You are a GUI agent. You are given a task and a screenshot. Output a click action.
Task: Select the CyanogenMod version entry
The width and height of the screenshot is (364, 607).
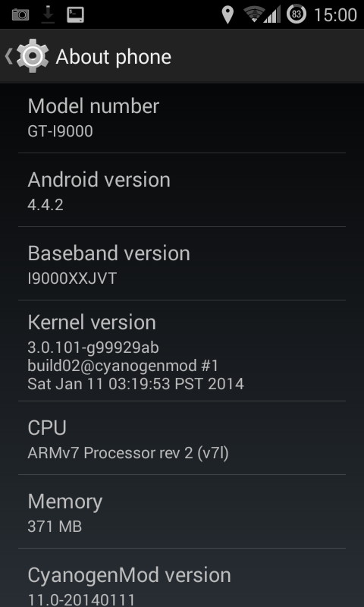click(x=182, y=578)
